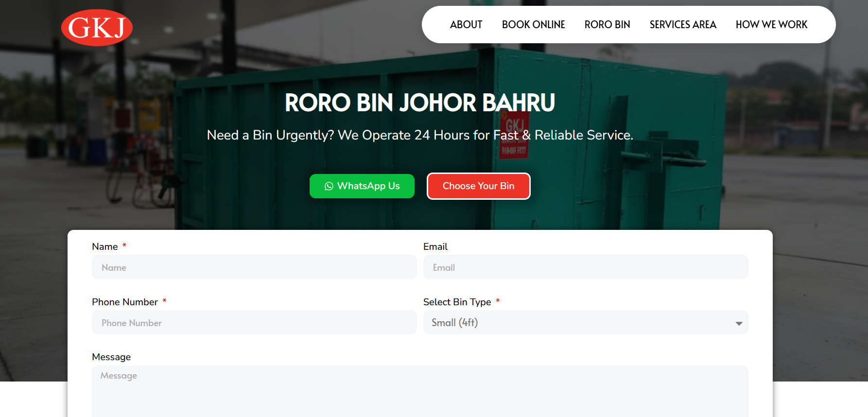Click the dropdown arrow beside Small (4ft)
The image size is (868, 417).
[x=739, y=323]
